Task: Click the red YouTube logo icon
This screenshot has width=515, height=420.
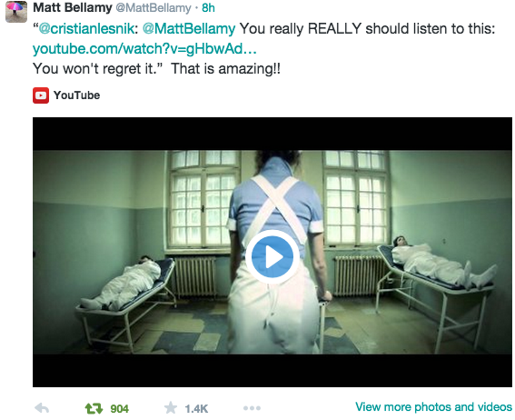Action: (41, 95)
